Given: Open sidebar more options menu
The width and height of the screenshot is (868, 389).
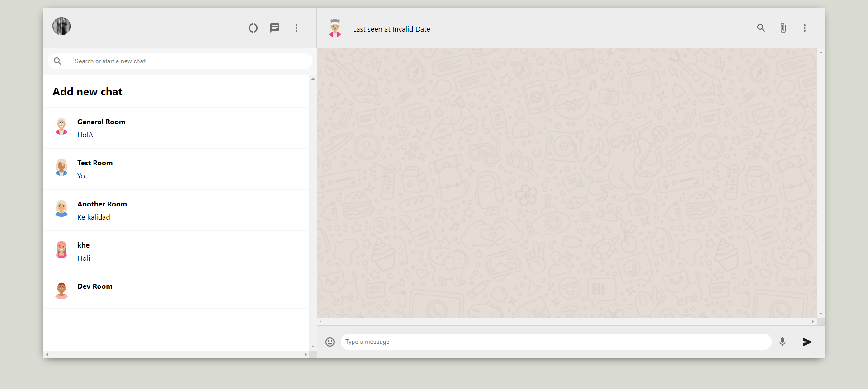Looking at the screenshot, I should 297,28.
